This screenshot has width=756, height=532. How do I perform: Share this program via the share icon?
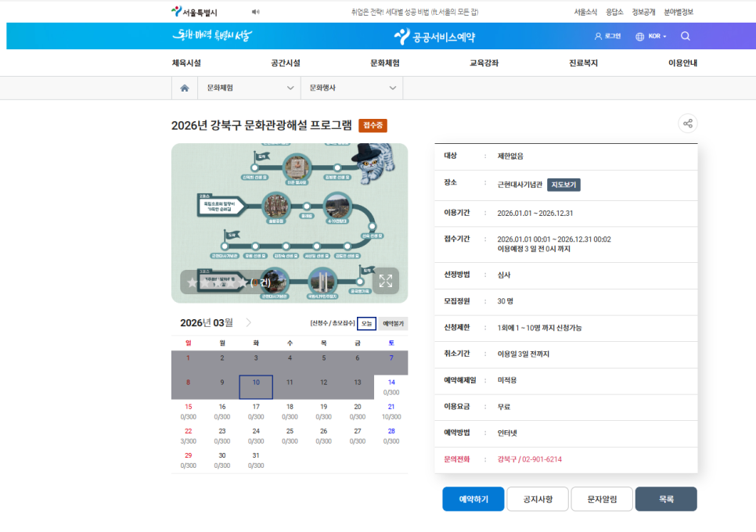coord(687,123)
